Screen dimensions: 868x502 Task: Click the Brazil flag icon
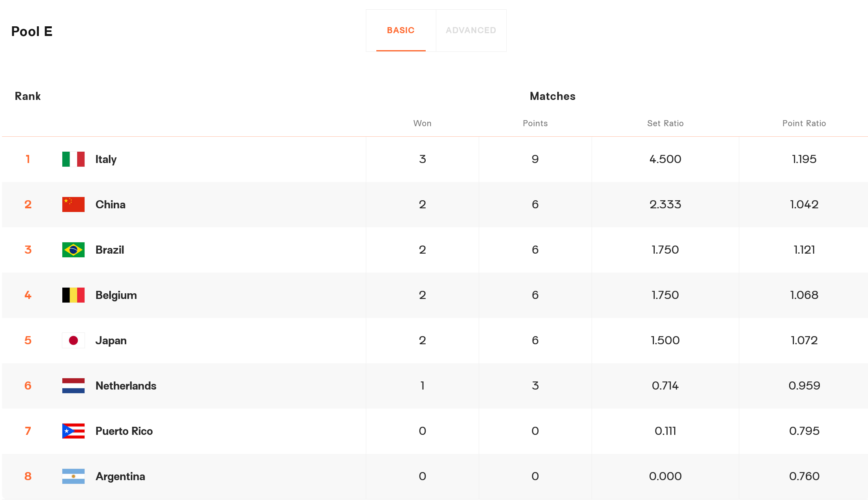(73, 250)
